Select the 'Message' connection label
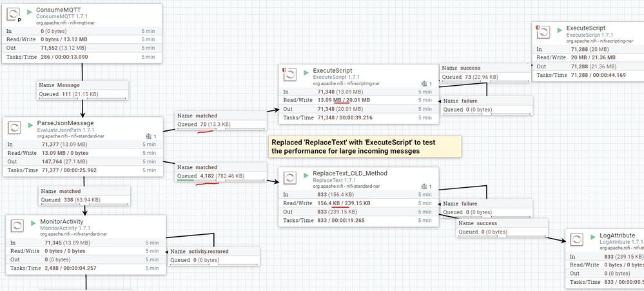The image size is (644, 291). click(83, 90)
